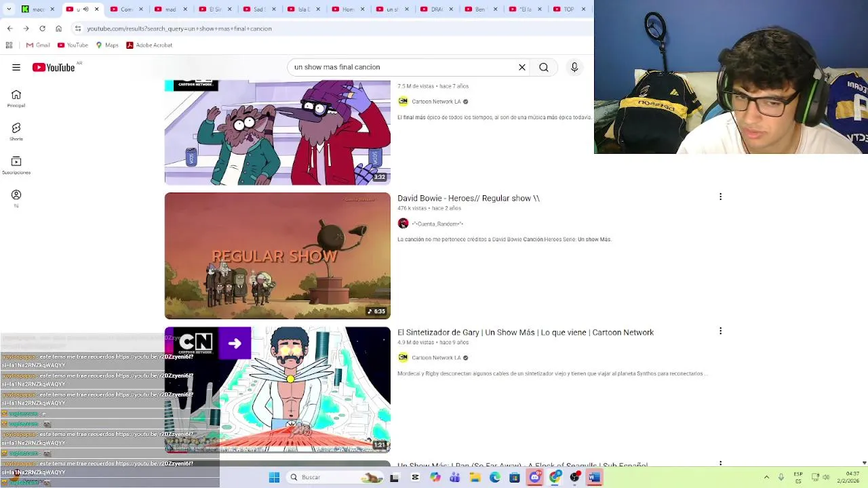868x488 pixels.
Task: Open Microsoft Edge from taskbar
Action: pos(495,477)
